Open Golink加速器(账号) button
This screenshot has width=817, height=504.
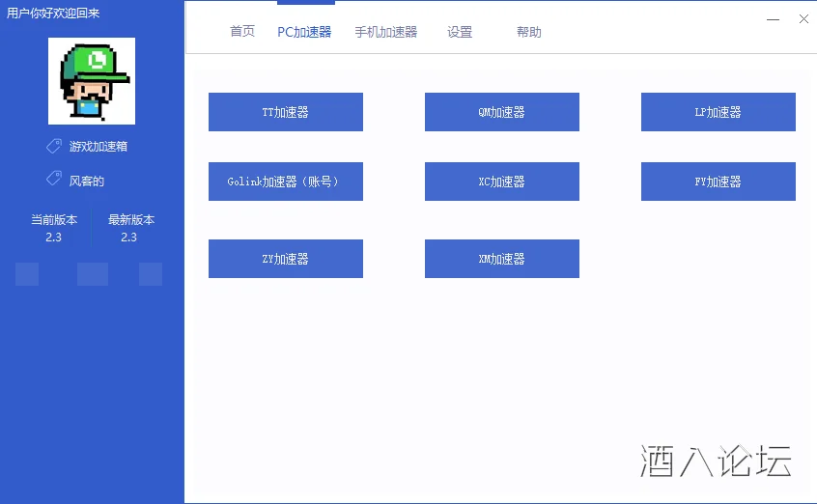(286, 182)
